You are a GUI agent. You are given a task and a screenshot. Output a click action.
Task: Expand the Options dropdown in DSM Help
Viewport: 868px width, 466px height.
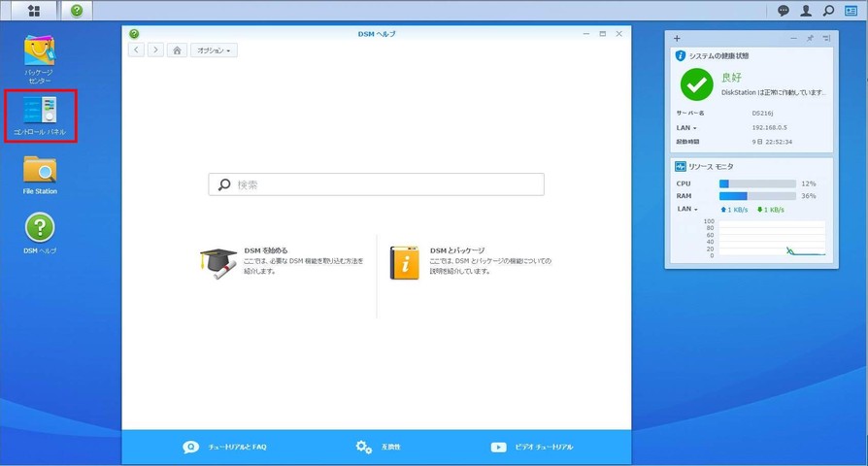[215, 50]
